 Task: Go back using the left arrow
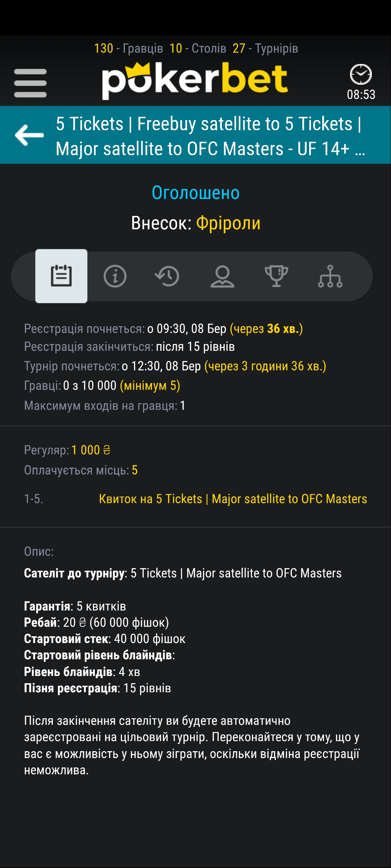click(29, 135)
